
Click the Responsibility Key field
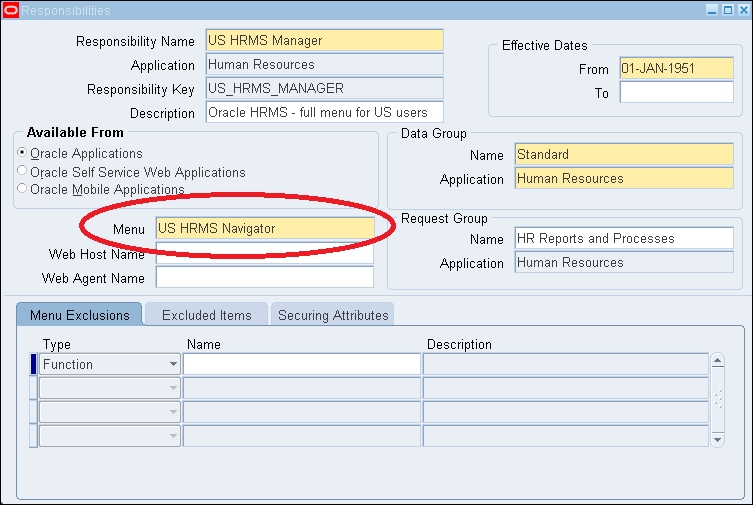[x=325, y=88]
